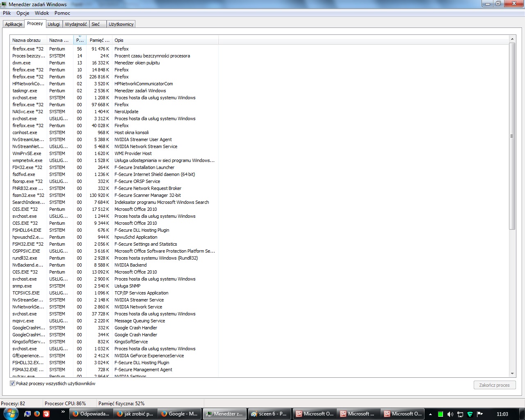This screenshot has width=525, height=420.
Task: Select the SearchIndexe... process row
Action: pyautogui.click(x=114, y=202)
